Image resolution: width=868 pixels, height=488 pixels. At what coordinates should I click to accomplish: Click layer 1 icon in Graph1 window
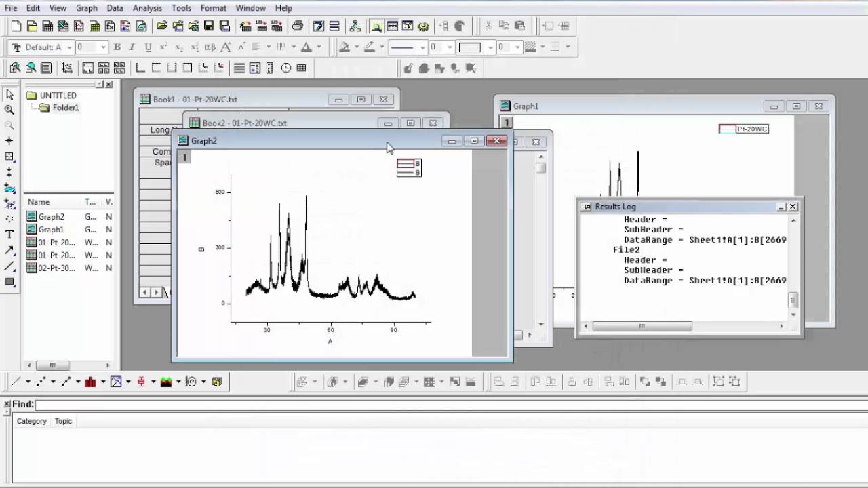[x=506, y=123]
